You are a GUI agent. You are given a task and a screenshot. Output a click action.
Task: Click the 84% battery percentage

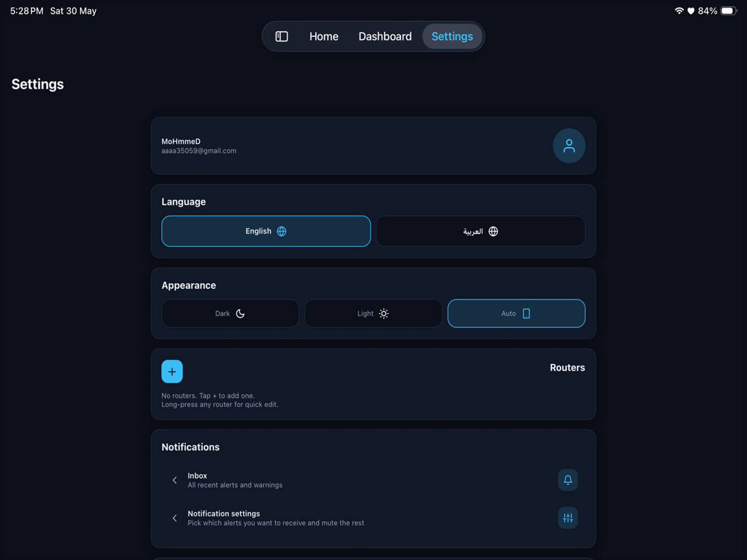pos(707,11)
